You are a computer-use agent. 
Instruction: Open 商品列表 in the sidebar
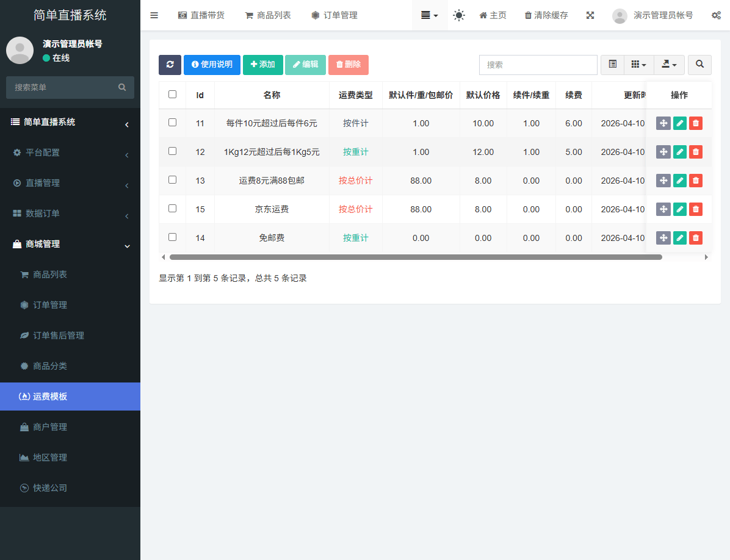[70, 275]
